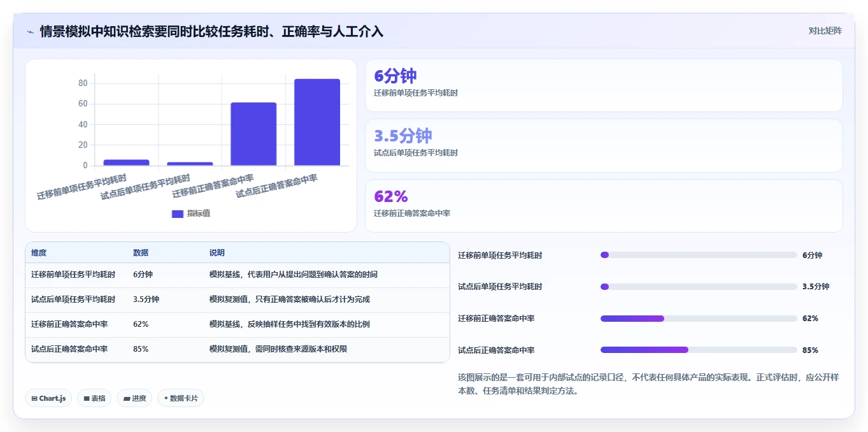Select table cell 迁移前正确答案命中率

click(69, 324)
